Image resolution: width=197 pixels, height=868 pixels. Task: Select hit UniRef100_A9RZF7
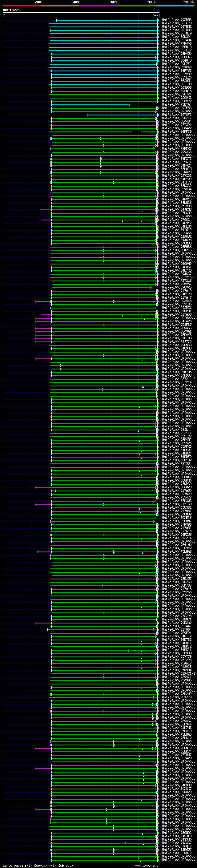pyautogui.click(x=177, y=118)
